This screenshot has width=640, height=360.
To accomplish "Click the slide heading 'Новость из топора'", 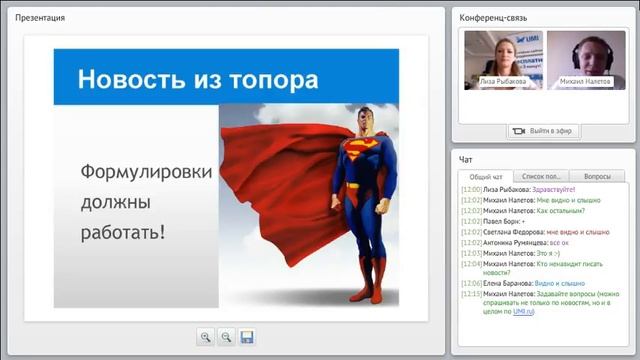I will 198,79.
